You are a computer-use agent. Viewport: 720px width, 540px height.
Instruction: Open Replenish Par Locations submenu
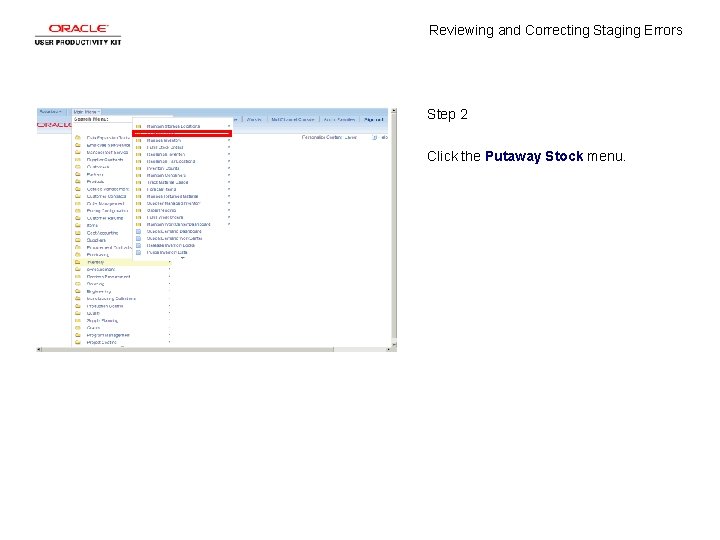pyautogui.click(x=171, y=161)
